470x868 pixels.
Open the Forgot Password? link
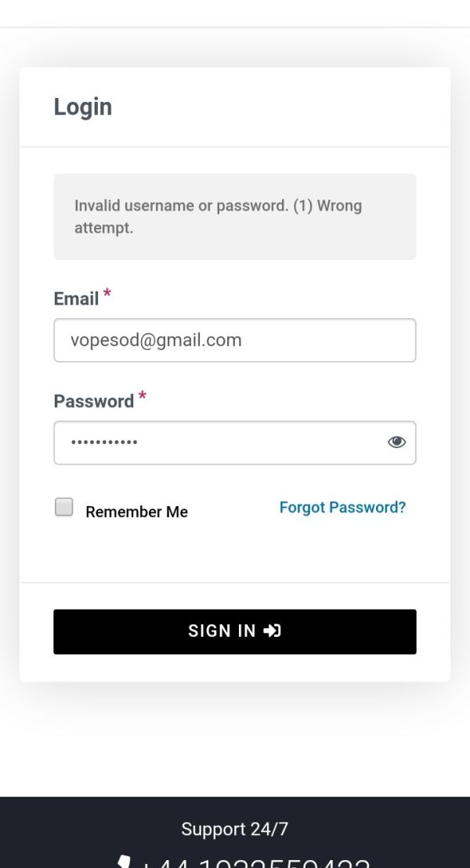(x=342, y=507)
